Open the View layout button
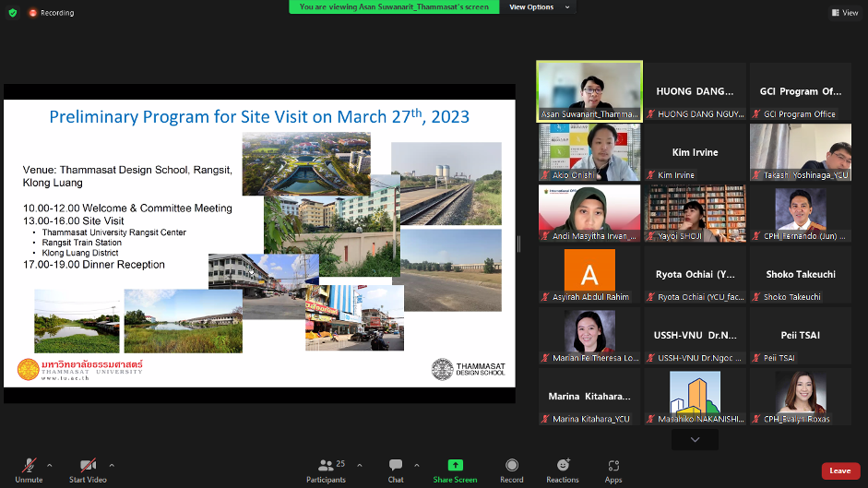The height and width of the screenshot is (488, 868). [x=845, y=13]
